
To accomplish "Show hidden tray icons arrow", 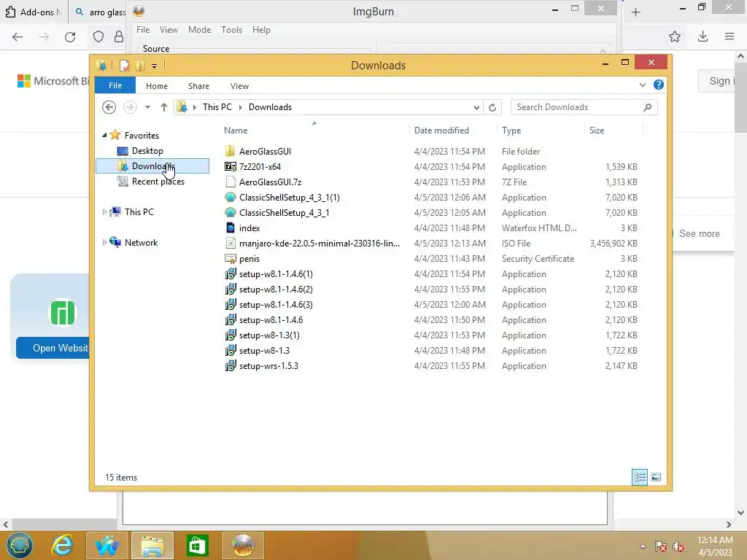I will [x=643, y=546].
